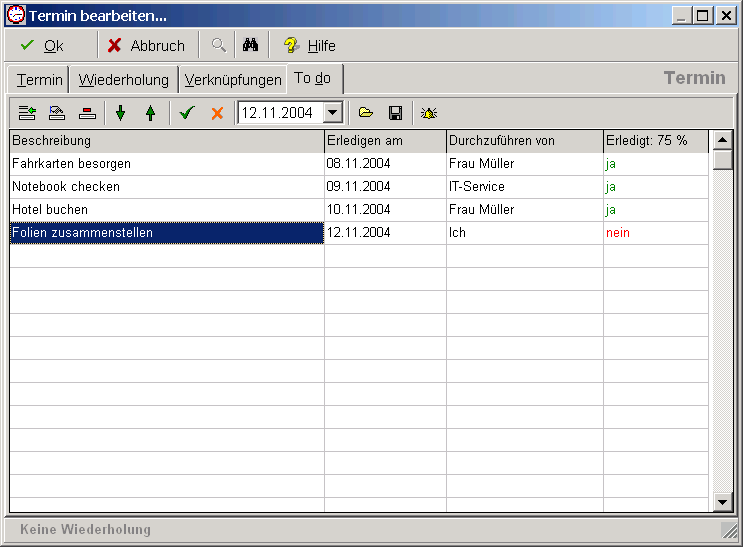This screenshot has height=547, width=743.
Task: Close the Termin bearbeiten window
Action: point(726,16)
